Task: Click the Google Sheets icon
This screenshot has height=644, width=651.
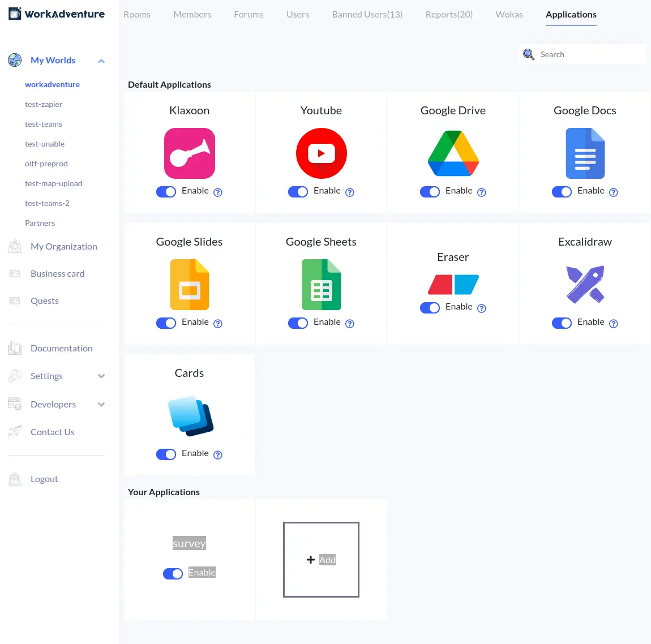Action: [322, 284]
